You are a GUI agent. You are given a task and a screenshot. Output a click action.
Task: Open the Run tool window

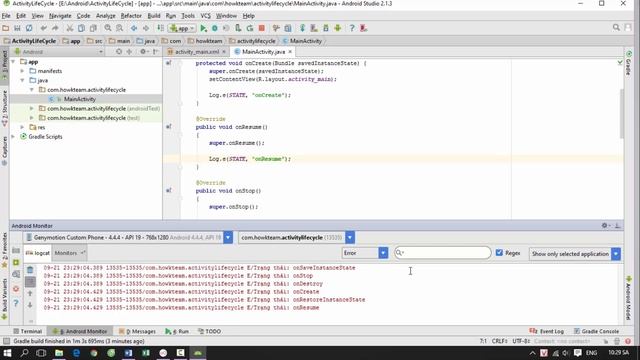[177, 331]
